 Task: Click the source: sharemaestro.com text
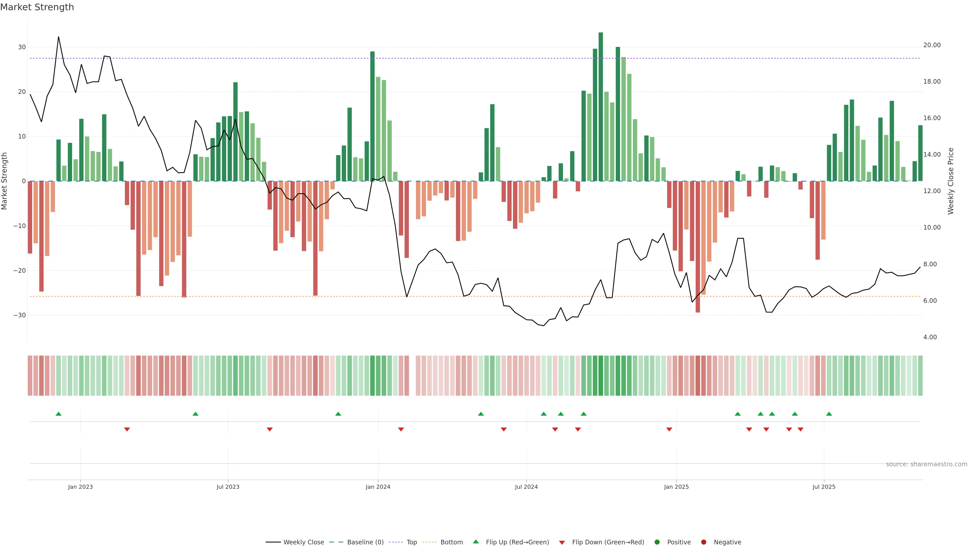926,464
